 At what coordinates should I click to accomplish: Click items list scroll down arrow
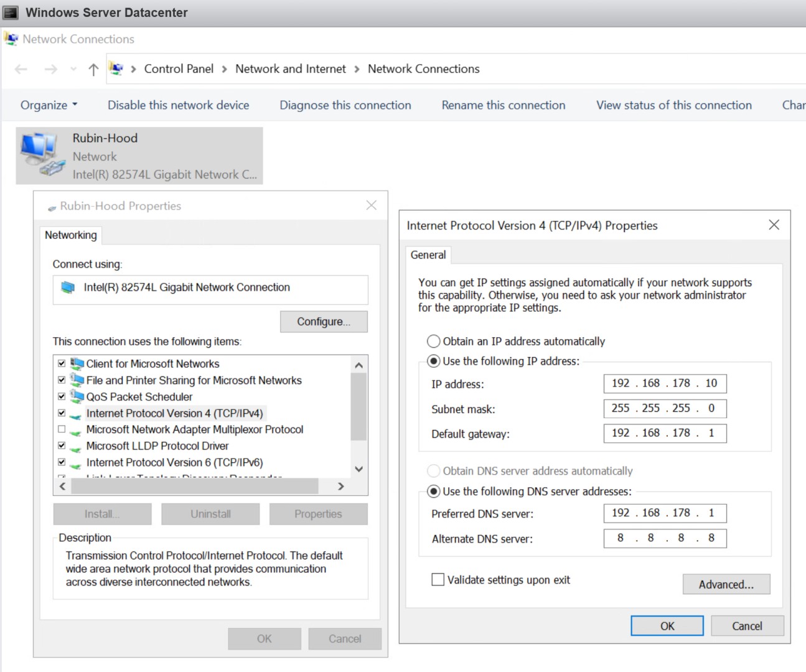[x=358, y=469]
